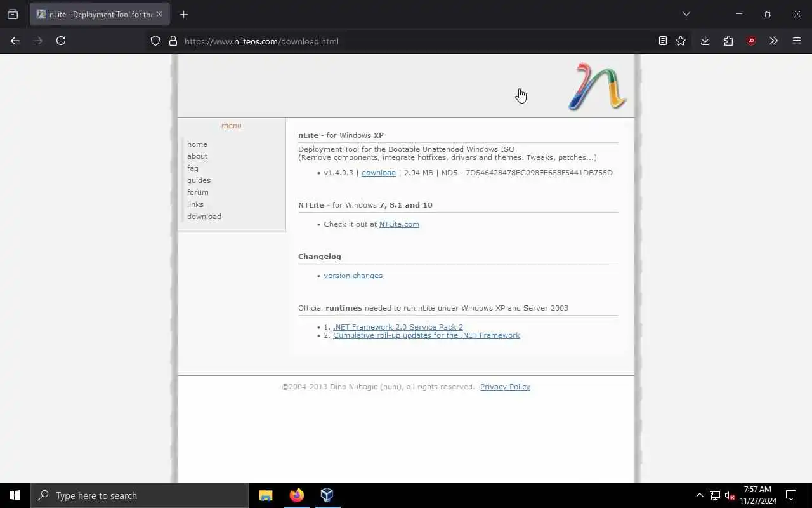
Task: Open the guides menu item
Action: click(199, 180)
